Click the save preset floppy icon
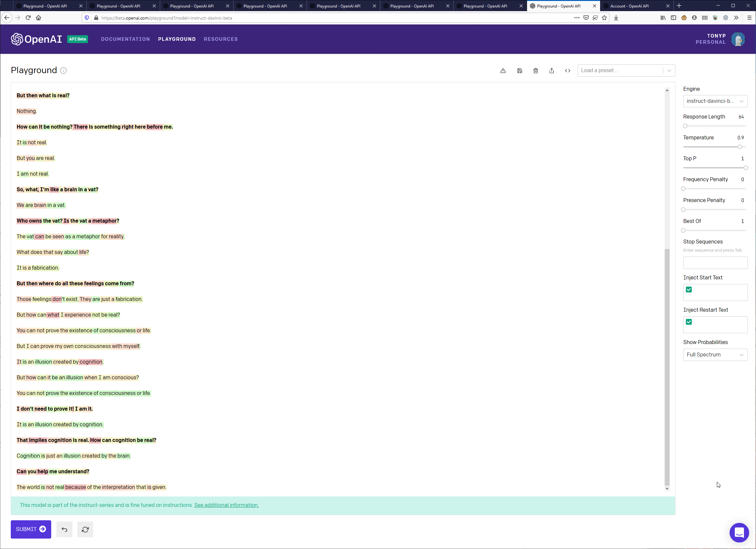 point(519,71)
